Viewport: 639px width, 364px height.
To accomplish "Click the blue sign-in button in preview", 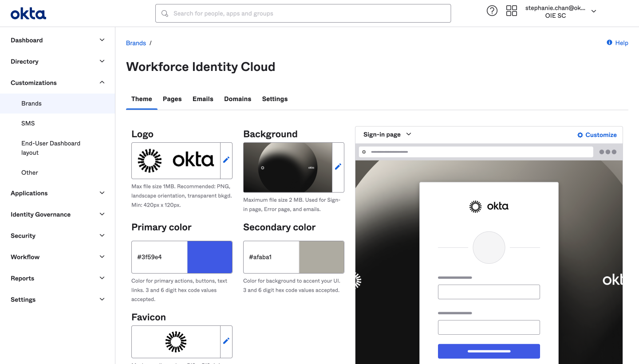I will 489,351.
